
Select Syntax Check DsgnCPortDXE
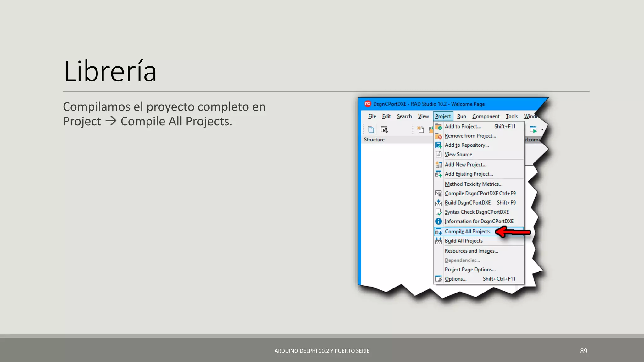click(479, 212)
